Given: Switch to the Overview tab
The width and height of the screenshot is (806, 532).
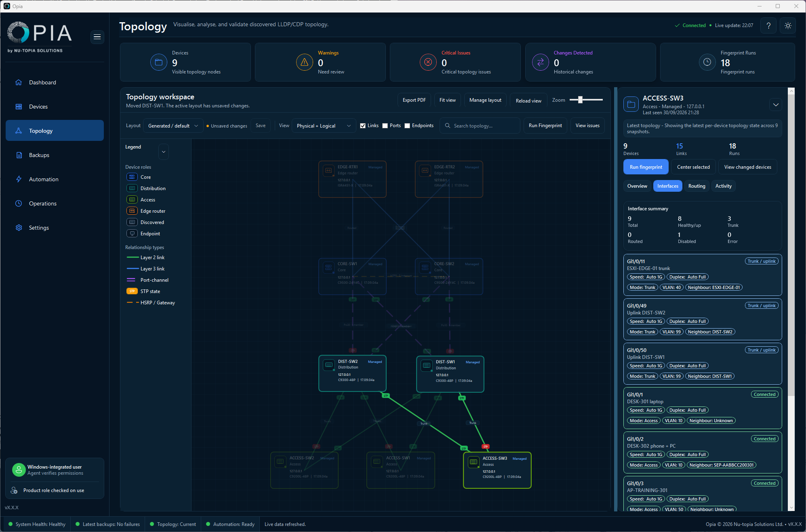Looking at the screenshot, I should (x=637, y=186).
